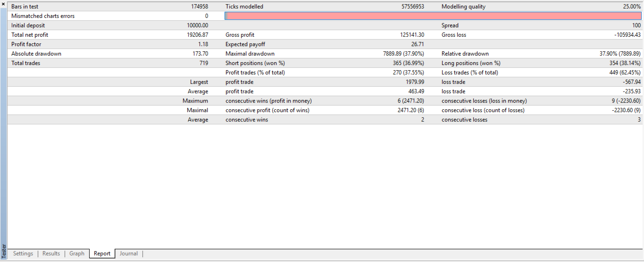Click Short positions value 365 (36.99%)
The width and height of the screenshot is (644, 262).
[408, 63]
